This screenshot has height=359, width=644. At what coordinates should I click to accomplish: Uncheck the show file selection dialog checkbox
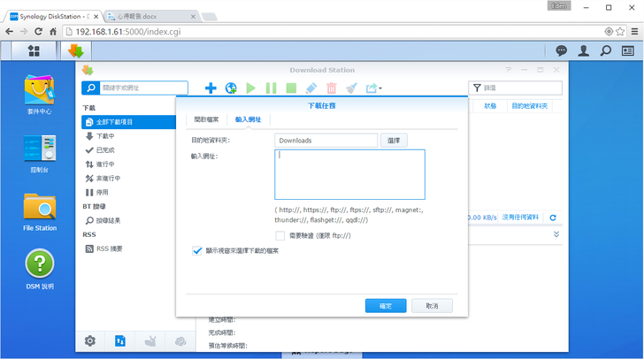click(197, 250)
